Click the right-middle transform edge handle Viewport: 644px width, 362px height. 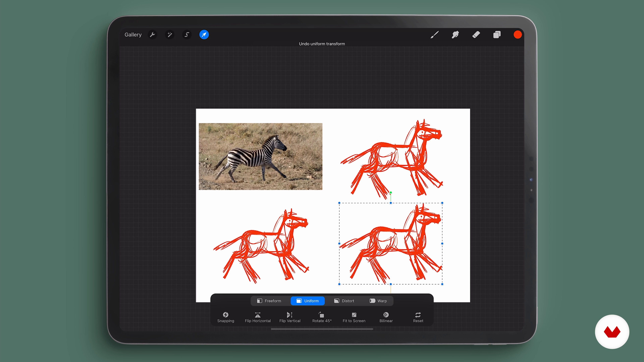(442, 243)
